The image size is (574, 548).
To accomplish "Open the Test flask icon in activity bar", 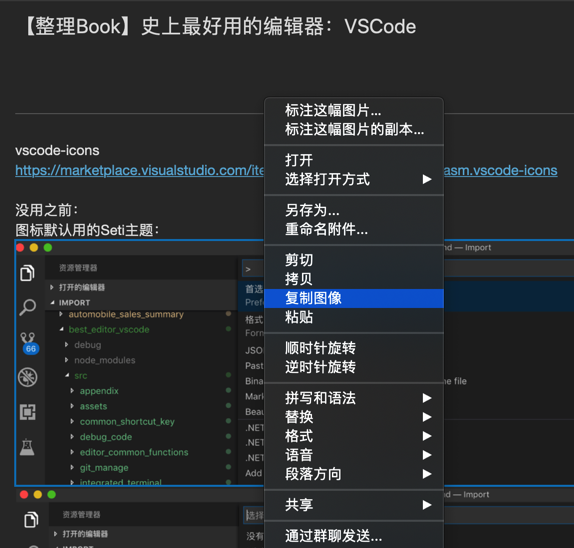I will [27, 447].
